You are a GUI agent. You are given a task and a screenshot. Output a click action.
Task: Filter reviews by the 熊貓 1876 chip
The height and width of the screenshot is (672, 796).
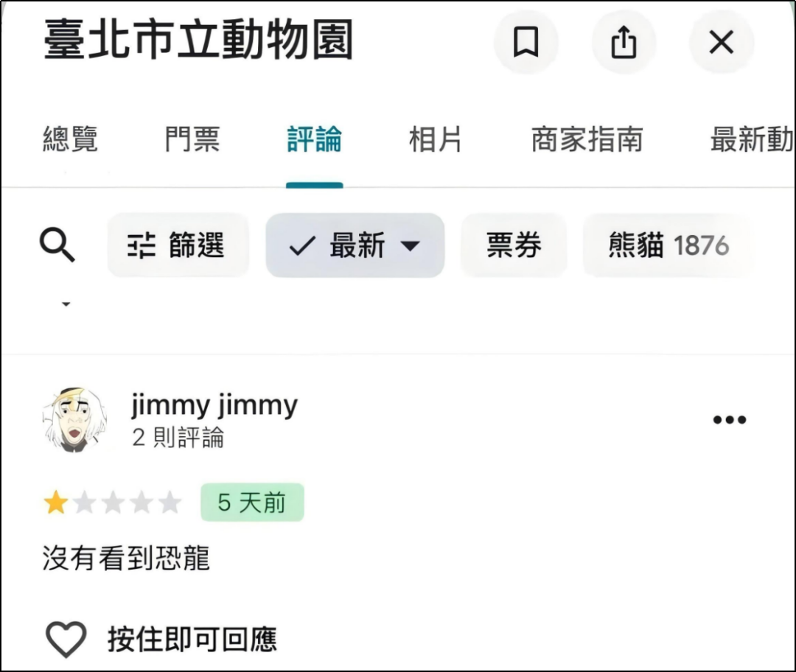coord(667,245)
